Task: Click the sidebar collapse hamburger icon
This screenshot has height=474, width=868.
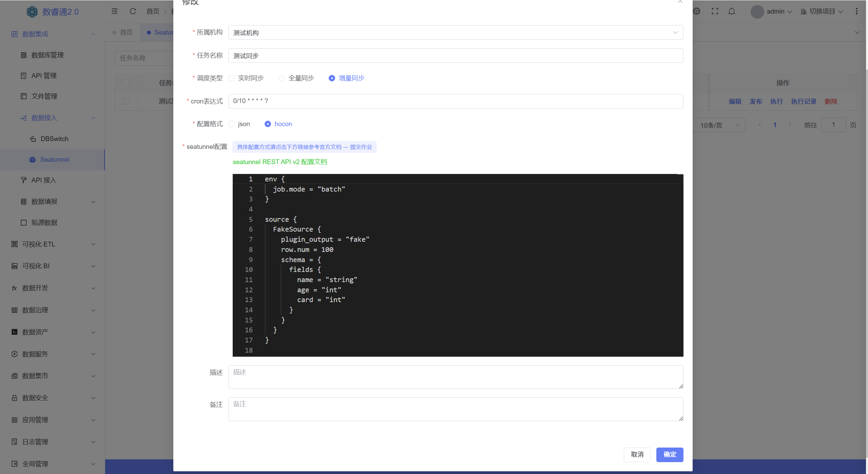Action: tap(115, 11)
